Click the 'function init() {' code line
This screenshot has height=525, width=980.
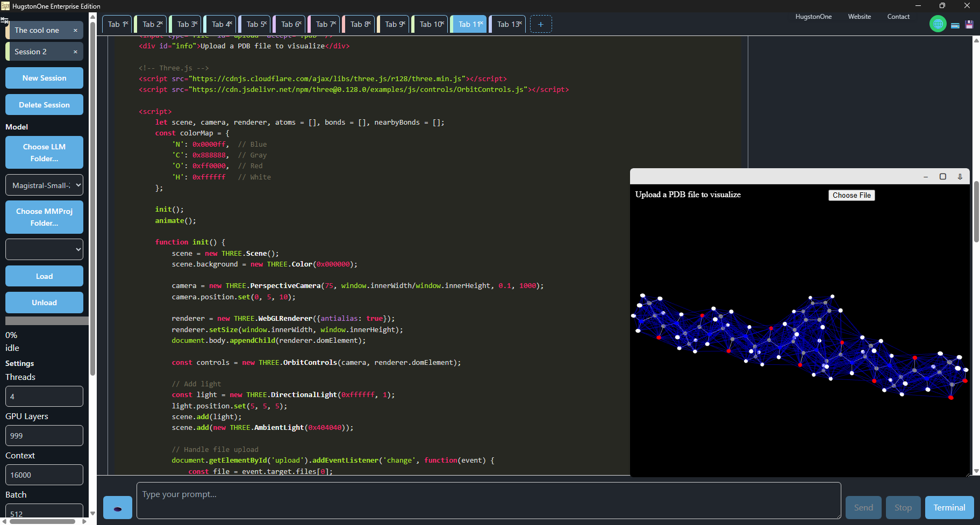(190, 242)
